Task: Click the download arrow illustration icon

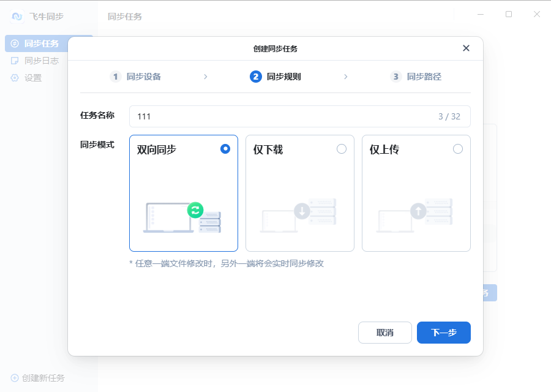Action: point(302,211)
